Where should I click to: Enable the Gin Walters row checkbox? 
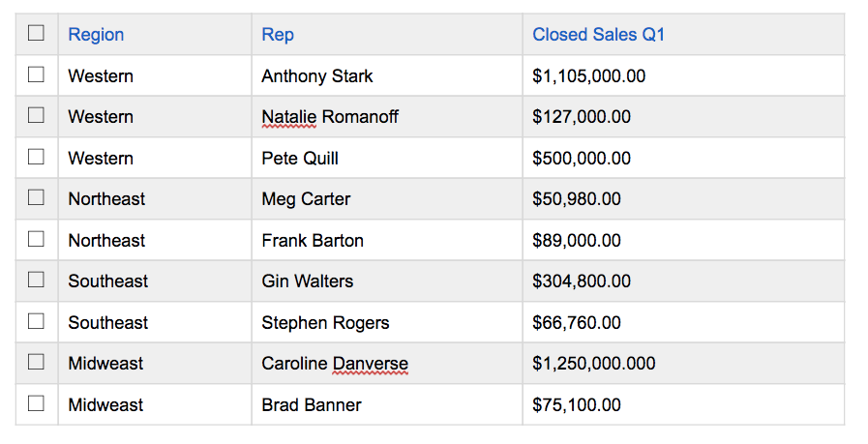[37, 280]
